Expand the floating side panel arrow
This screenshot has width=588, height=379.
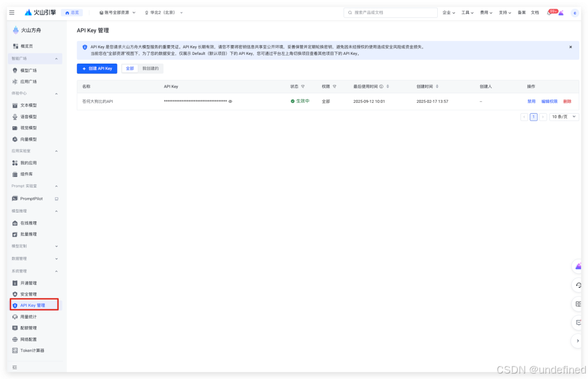click(x=578, y=341)
